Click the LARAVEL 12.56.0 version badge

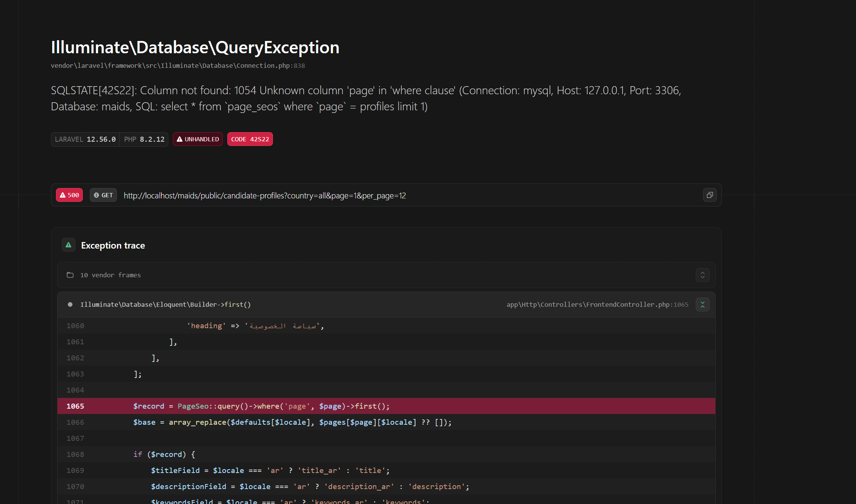point(85,139)
